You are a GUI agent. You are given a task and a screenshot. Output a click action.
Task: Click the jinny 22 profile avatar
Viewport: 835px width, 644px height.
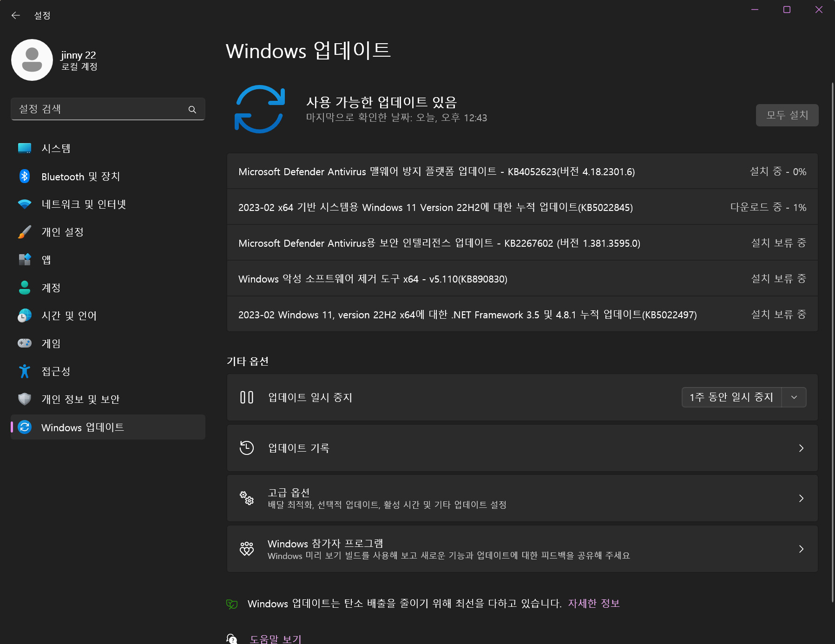(x=32, y=60)
